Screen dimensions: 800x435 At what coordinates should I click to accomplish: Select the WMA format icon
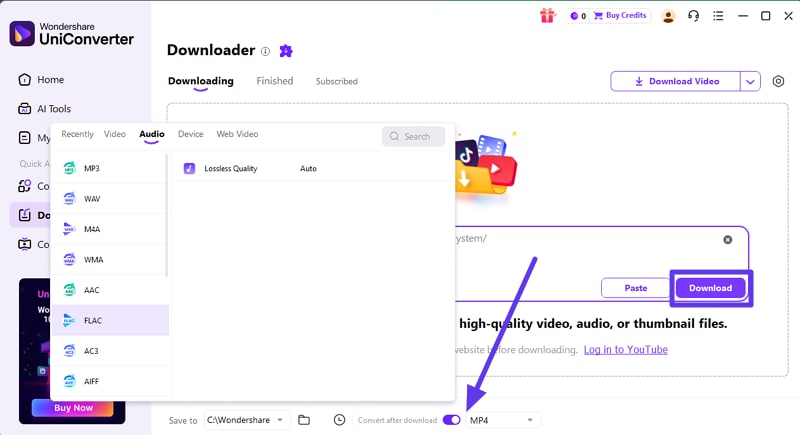point(69,260)
